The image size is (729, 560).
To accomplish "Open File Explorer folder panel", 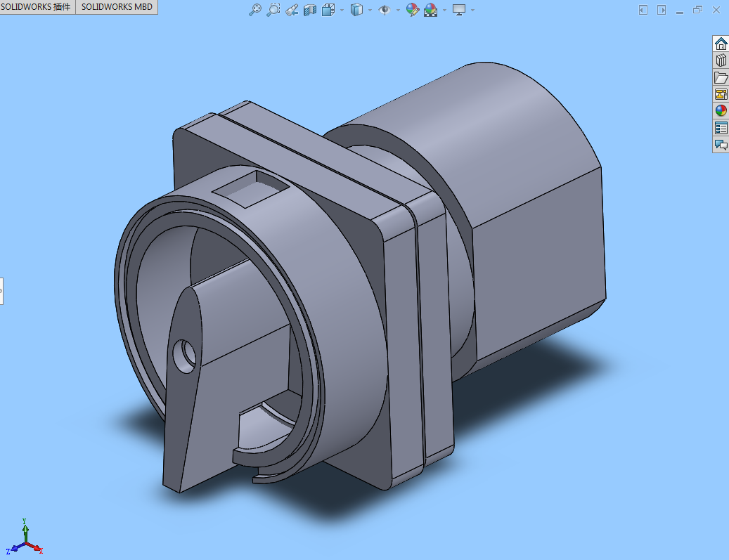I will pos(721,77).
